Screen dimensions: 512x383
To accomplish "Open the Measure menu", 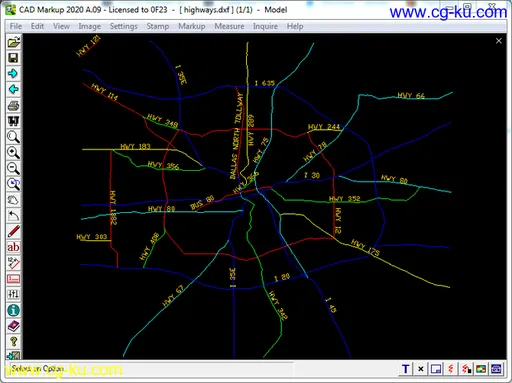I will coord(229,26).
